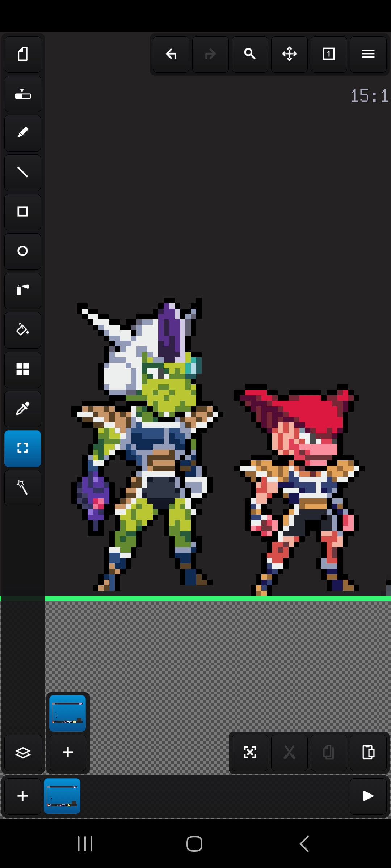Paste from clipboard button
This screenshot has height=868, width=391.
(368, 753)
